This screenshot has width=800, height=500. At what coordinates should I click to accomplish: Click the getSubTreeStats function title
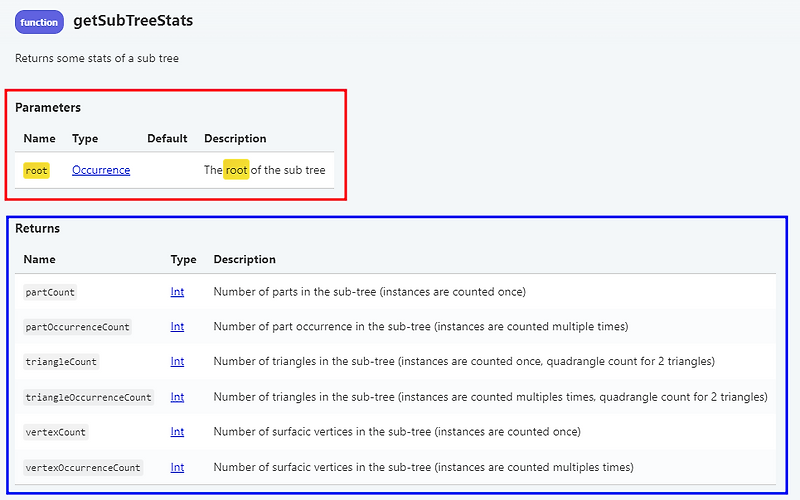133,21
